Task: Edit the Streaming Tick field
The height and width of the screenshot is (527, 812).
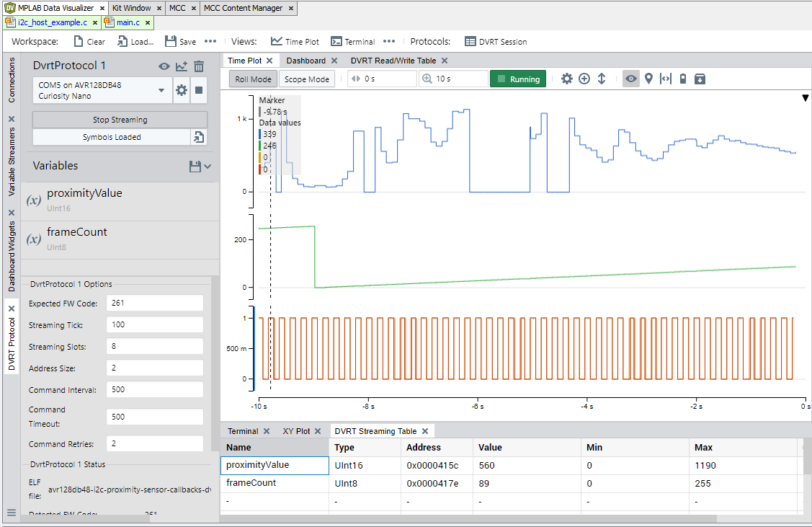Action: coord(154,325)
